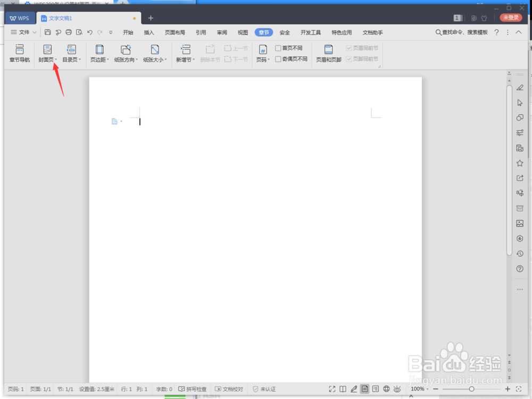
Task: Open header and footer (页眉和页脚)
Action: pos(328,53)
